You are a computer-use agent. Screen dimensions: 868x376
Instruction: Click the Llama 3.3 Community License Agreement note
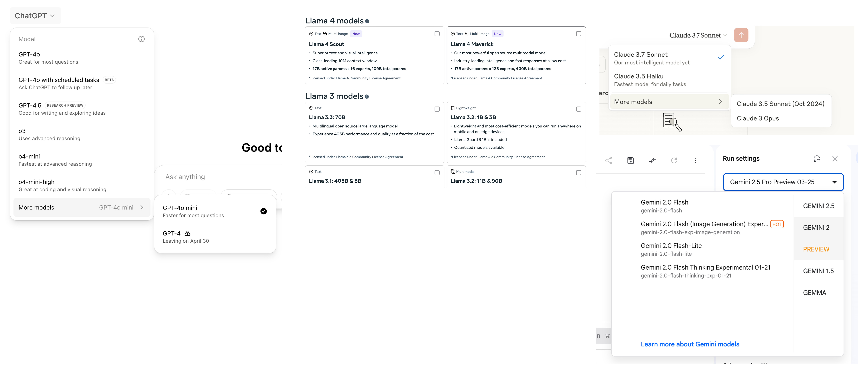[356, 157]
